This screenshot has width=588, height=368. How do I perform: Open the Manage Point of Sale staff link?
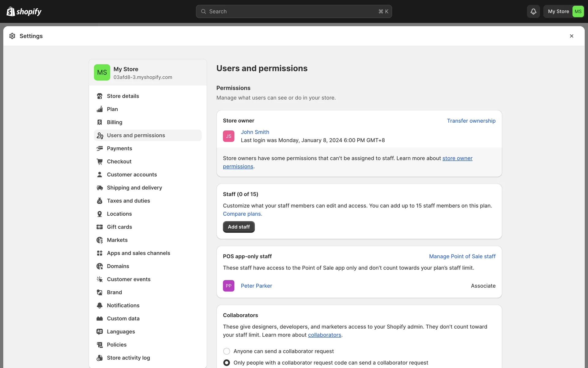462,256
